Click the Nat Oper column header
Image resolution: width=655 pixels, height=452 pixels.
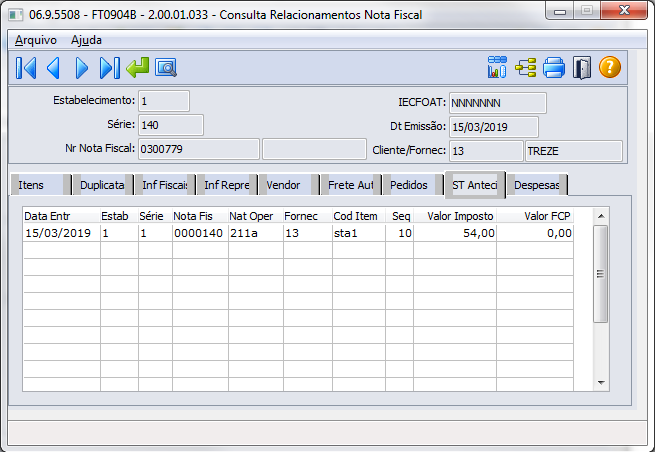click(x=256, y=216)
